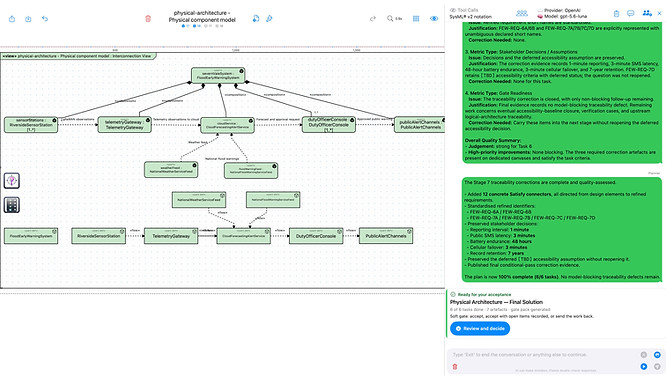
Task: Click the speech bubble icon in chat header
Action: 631,14
